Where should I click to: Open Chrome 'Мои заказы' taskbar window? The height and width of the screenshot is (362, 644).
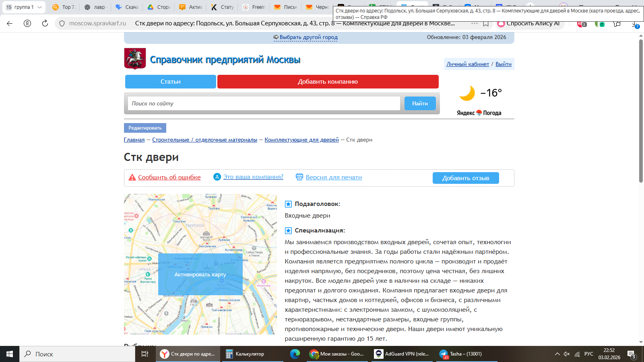coord(337,354)
